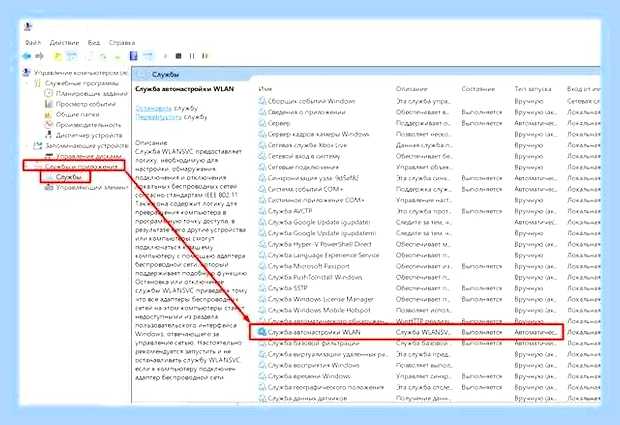Select Службы in the tree

pos(68,177)
